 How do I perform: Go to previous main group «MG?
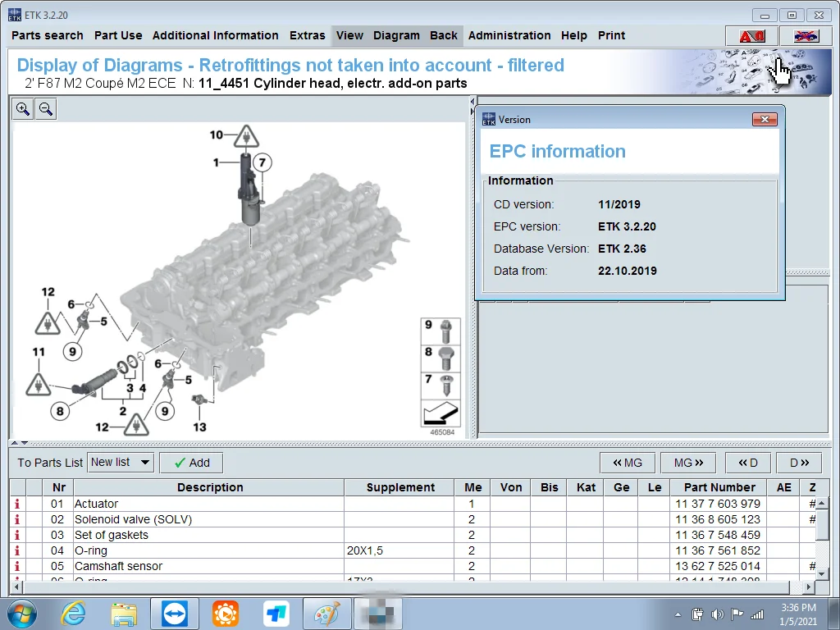tap(627, 463)
